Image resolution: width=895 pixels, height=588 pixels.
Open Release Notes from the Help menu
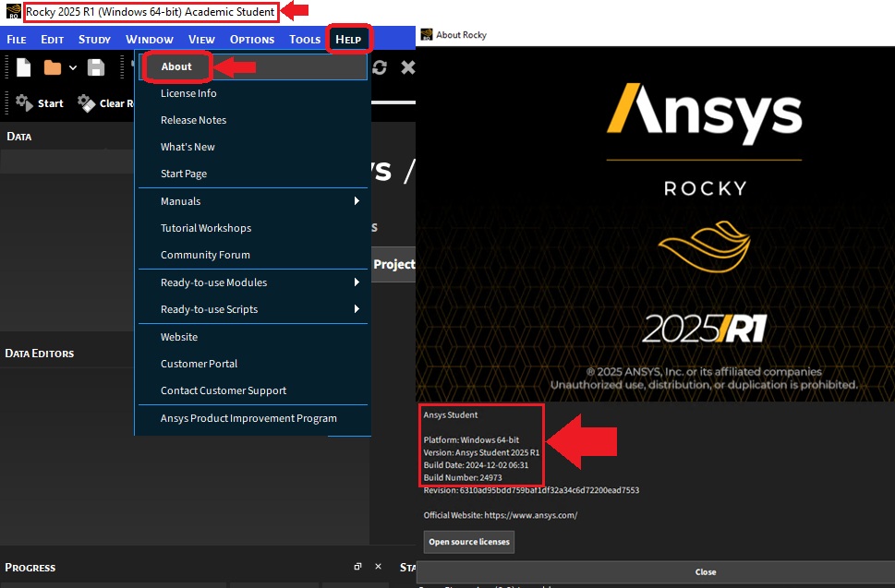(253, 120)
